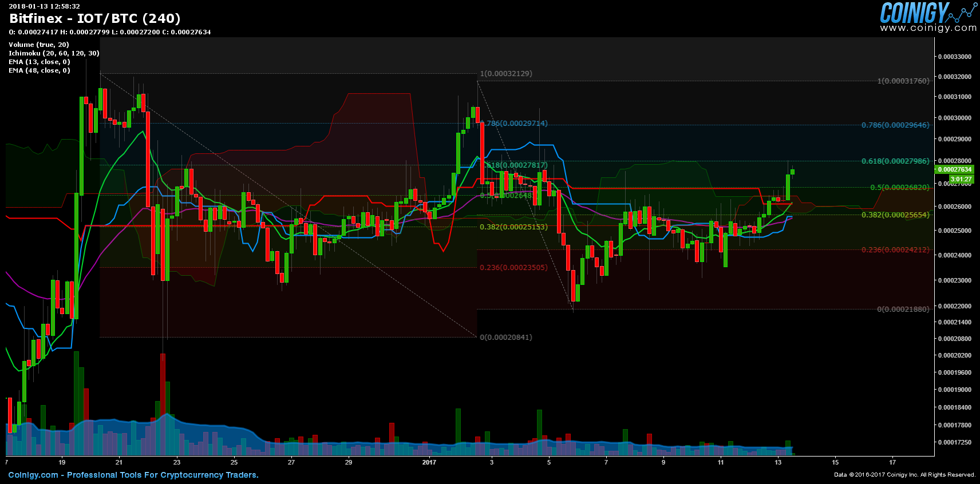The image size is (980, 484).
Task: Click date 23 on the time axis
Action: [x=177, y=462]
